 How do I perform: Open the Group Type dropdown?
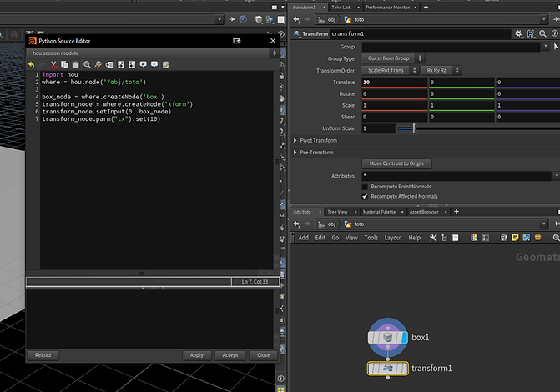coord(393,58)
